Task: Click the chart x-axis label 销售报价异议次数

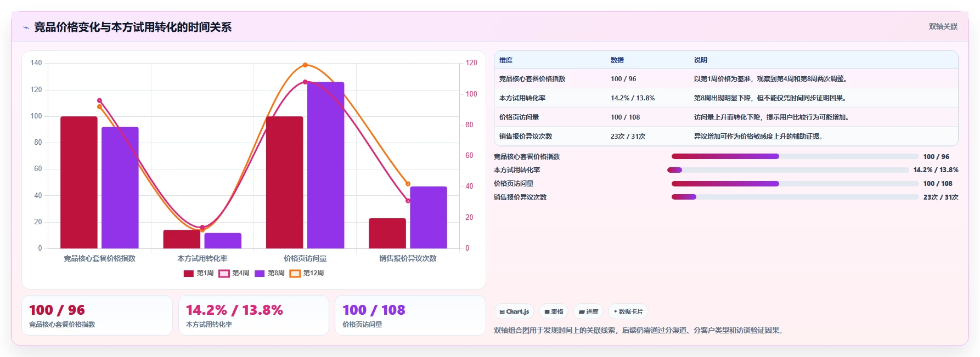Action: [408, 258]
